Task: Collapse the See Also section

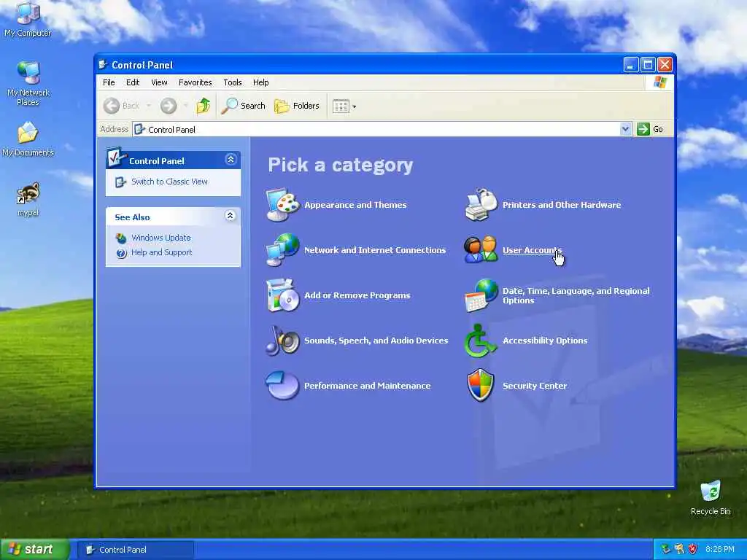Action: pyautogui.click(x=230, y=216)
